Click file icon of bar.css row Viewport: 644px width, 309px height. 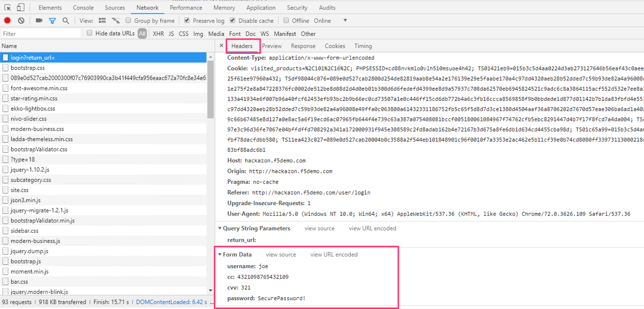click(x=5, y=281)
